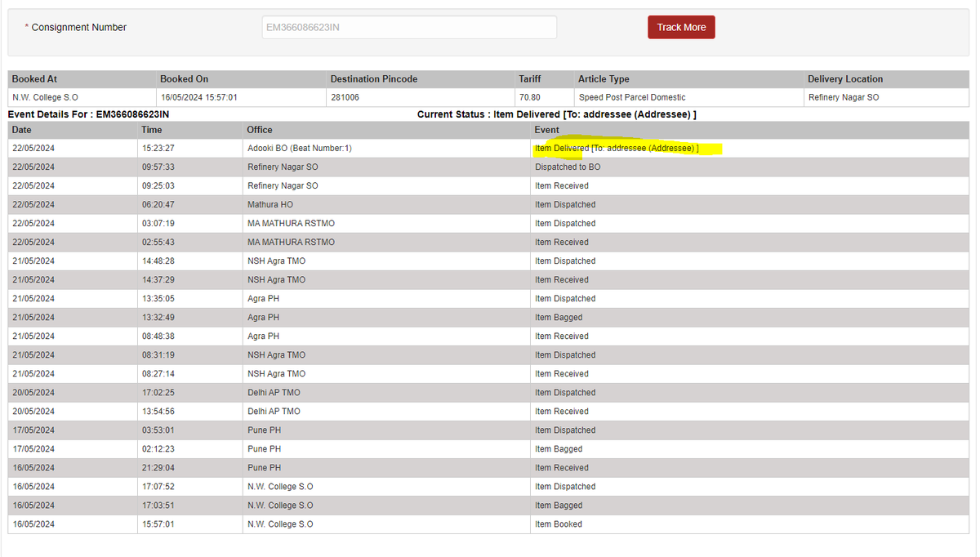This screenshot has height=557, width=980.
Task: Select time 15:57:01 in events table
Action: 190,524
